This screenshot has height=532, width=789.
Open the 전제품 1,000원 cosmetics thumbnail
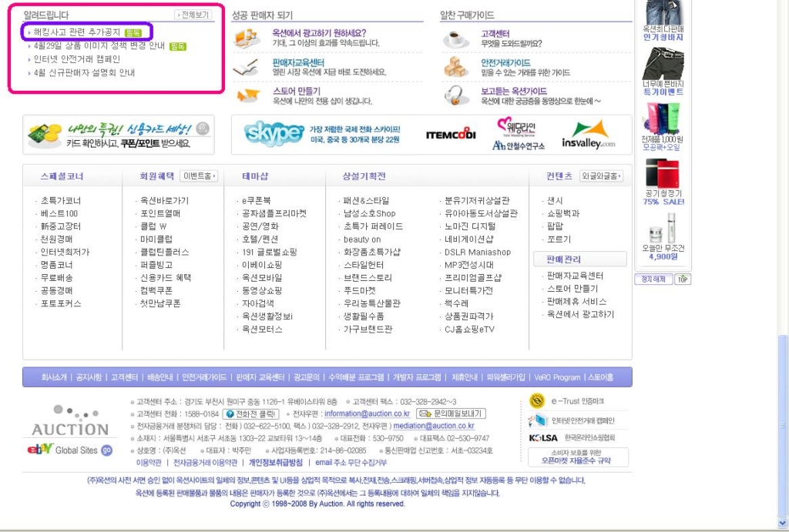pyautogui.click(x=663, y=119)
